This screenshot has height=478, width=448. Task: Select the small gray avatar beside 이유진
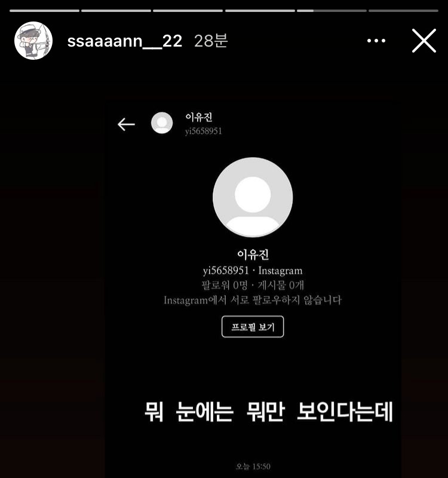coord(162,122)
